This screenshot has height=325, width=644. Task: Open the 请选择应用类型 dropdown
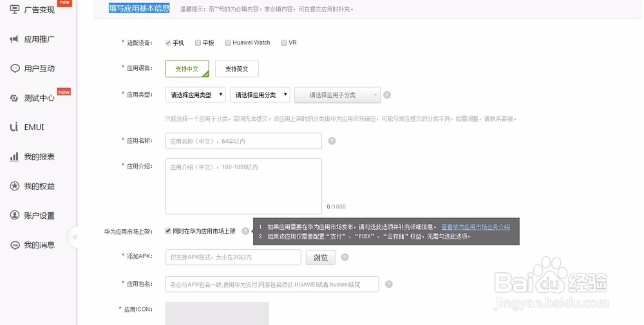coord(196,95)
